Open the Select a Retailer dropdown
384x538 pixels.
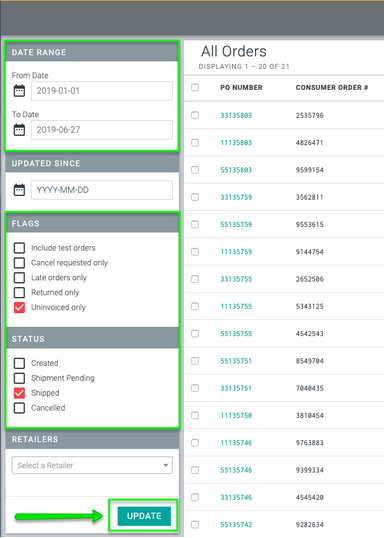92,465
